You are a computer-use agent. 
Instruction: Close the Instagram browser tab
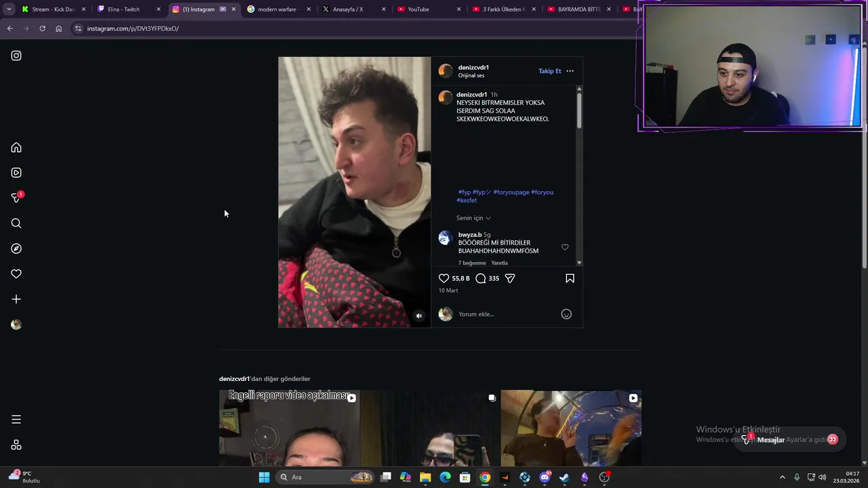tap(234, 9)
